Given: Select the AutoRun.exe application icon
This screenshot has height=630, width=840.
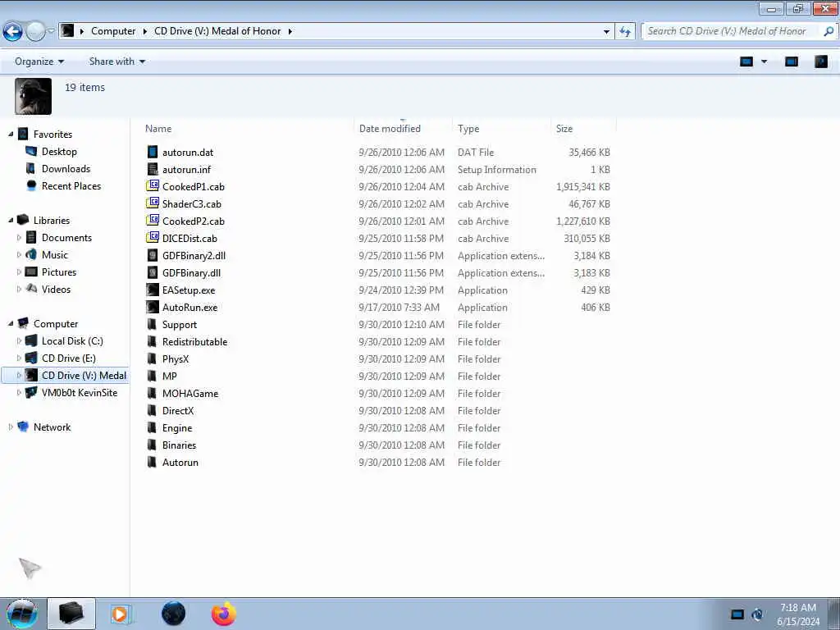Looking at the screenshot, I should pos(153,307).
